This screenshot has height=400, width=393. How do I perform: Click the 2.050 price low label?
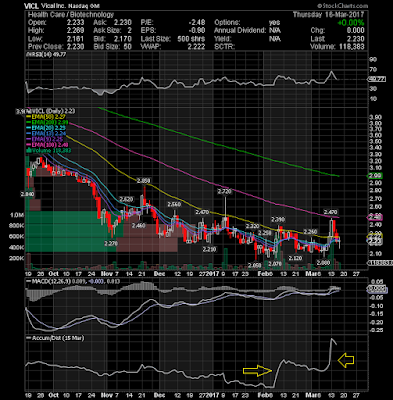(x=255, y=265)
